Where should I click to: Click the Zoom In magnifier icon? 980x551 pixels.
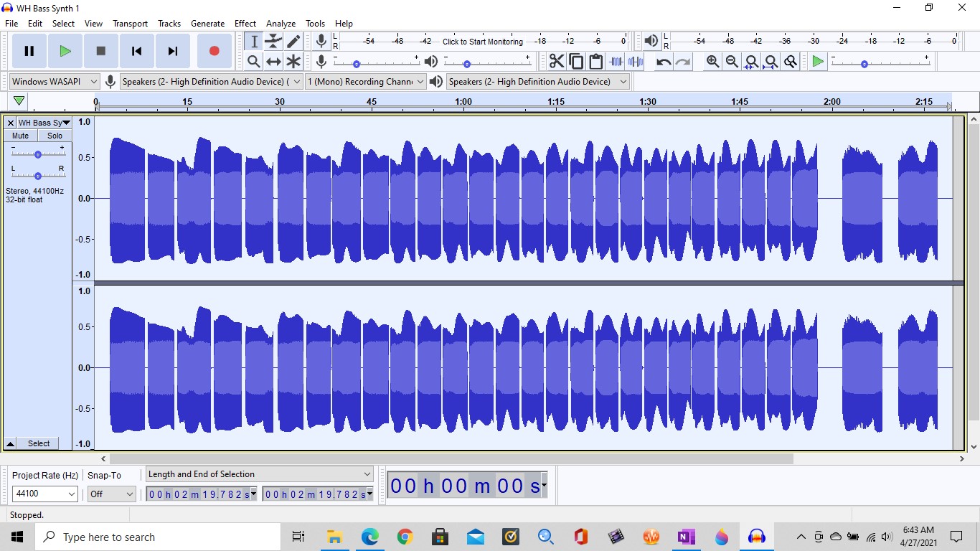[x=712, y=62]
